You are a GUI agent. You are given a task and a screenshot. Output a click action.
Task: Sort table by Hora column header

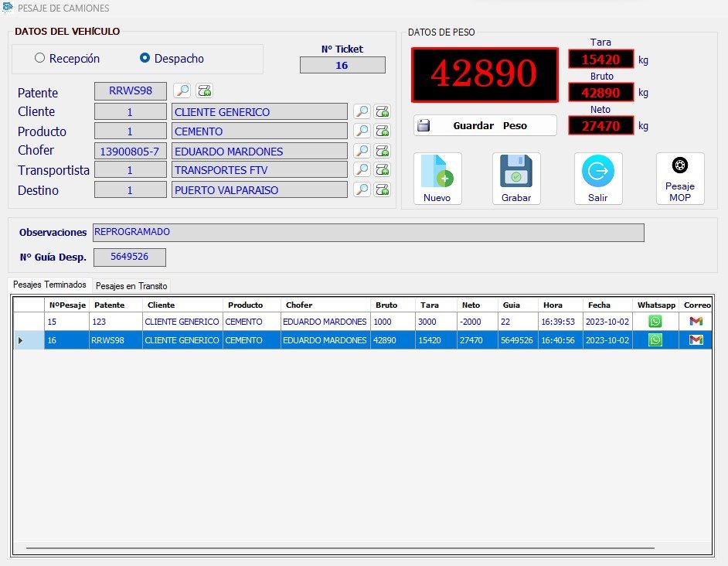[x=560, y=305]
